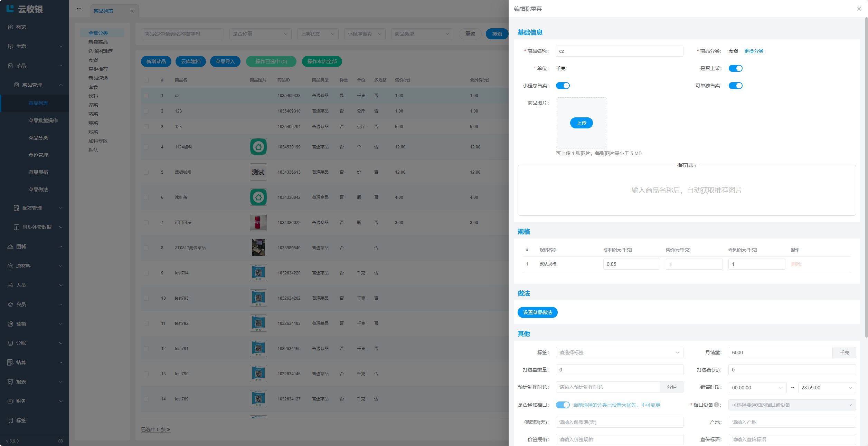Click the settings gear beside version number
Viewport: 868px width, 446px height.
60,441
